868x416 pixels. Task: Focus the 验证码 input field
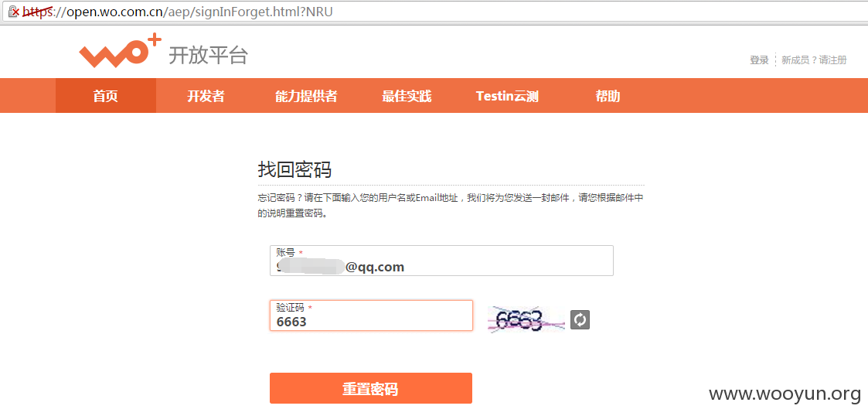point(371,315)
